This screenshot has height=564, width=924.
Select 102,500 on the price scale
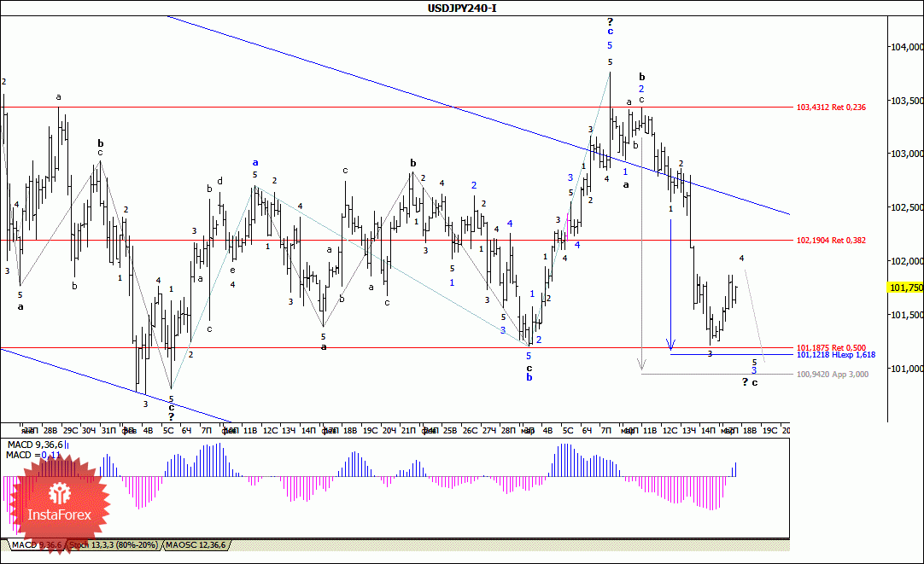906,207
